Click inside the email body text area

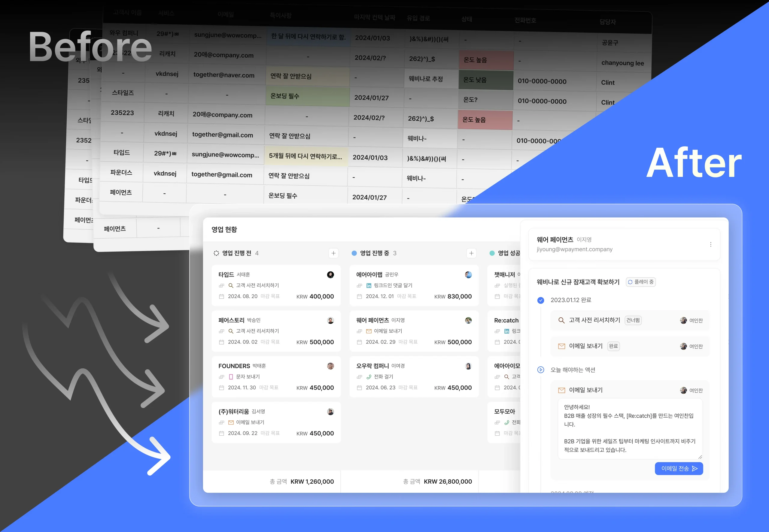point(630,429)
